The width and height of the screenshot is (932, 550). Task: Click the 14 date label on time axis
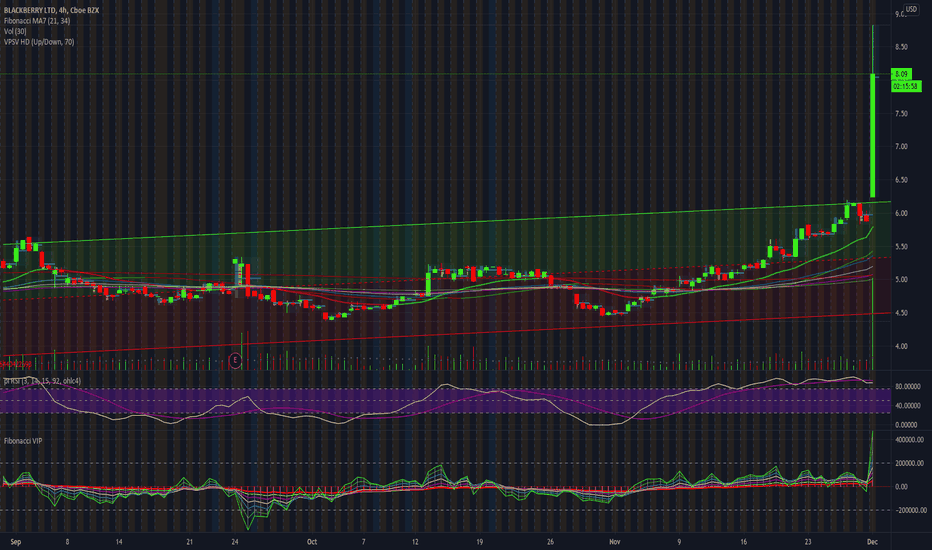[x=119, y=542]
